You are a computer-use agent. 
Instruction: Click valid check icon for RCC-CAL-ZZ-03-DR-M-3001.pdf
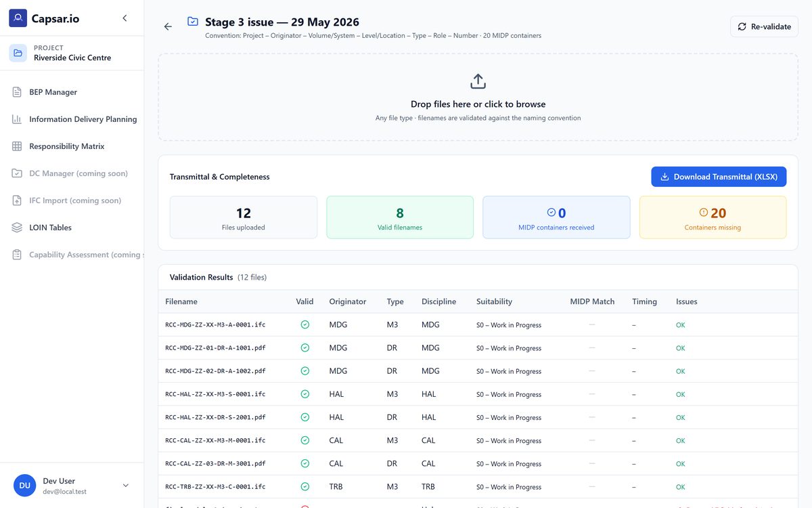click(x=304, y=463)
